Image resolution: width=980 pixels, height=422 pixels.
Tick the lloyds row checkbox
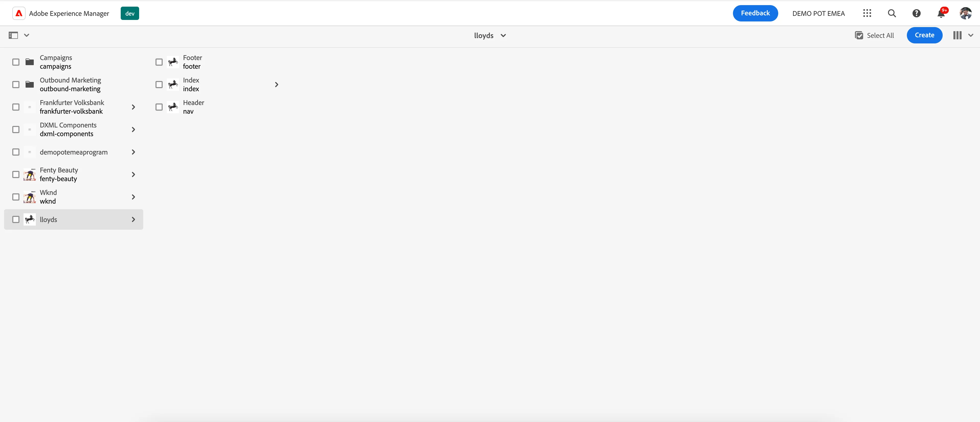click(x=16, y=219)
